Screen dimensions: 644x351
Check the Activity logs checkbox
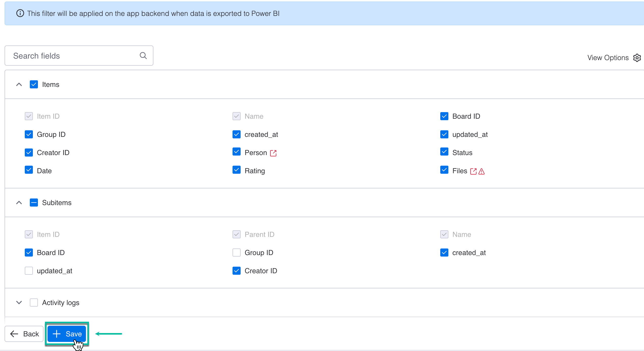point(34,302)
